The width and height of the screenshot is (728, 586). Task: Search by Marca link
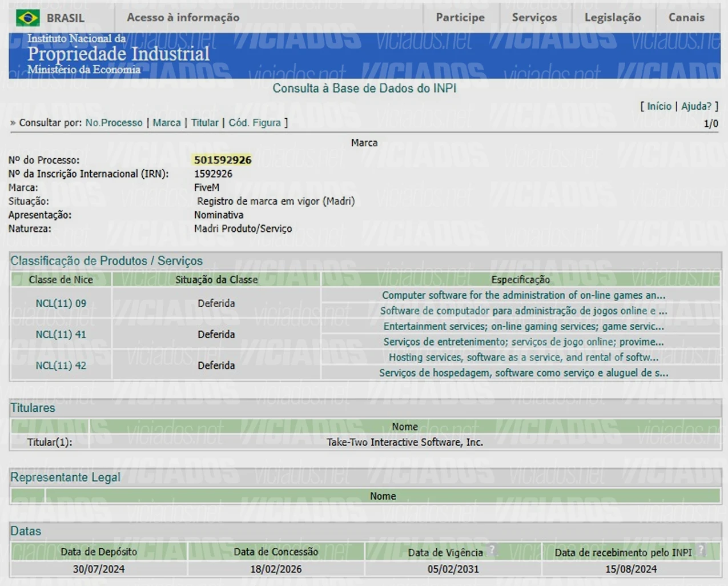click(166, 123)
